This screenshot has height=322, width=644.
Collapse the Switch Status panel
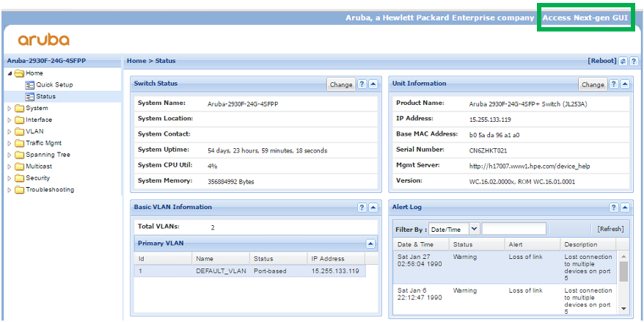tap(373, 84)
